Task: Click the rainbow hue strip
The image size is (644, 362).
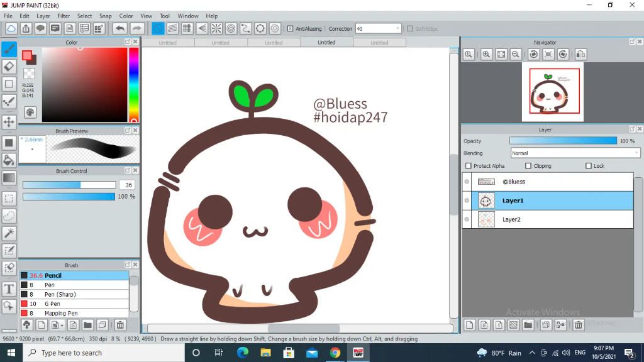Action: pos(133,85)
